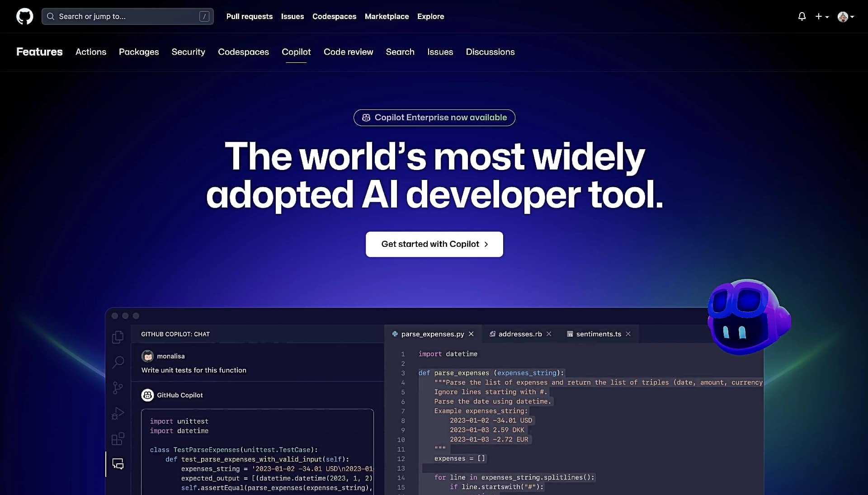The height and width of the screenshot is (495, 868).
Task: Close the addresses.rb editor tab
Action: click(x=549, y=334)
